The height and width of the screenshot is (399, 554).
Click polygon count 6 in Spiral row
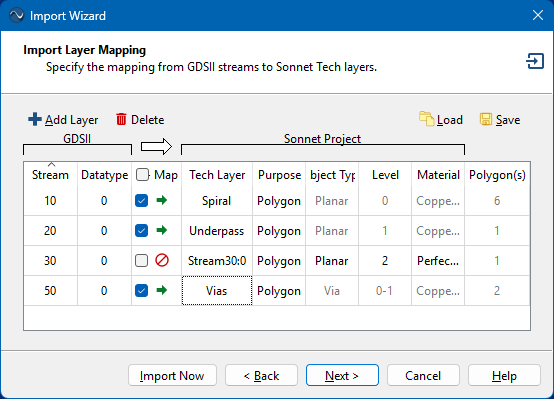(497, 201)
